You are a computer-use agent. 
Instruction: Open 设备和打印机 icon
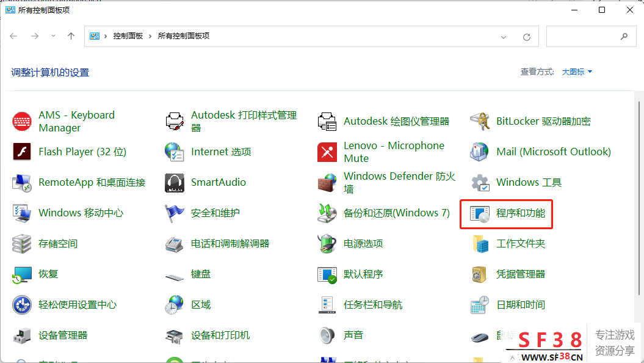[175, 335]
